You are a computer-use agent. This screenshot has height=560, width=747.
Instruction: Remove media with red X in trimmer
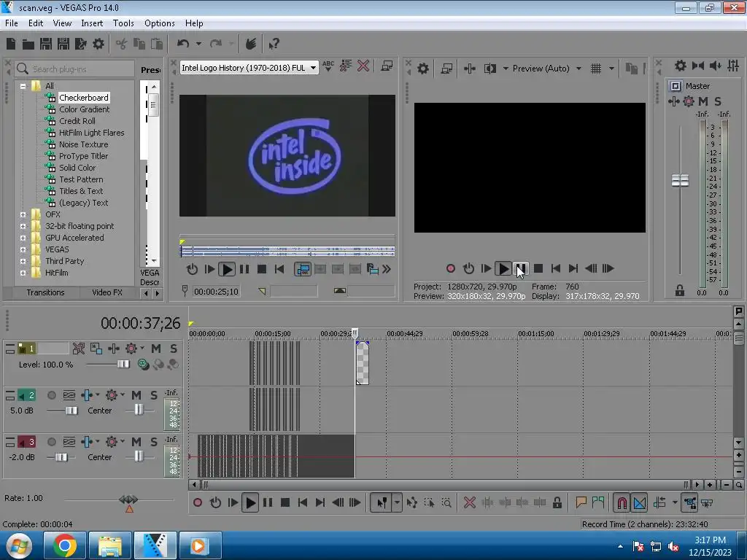tap(363, 66)
